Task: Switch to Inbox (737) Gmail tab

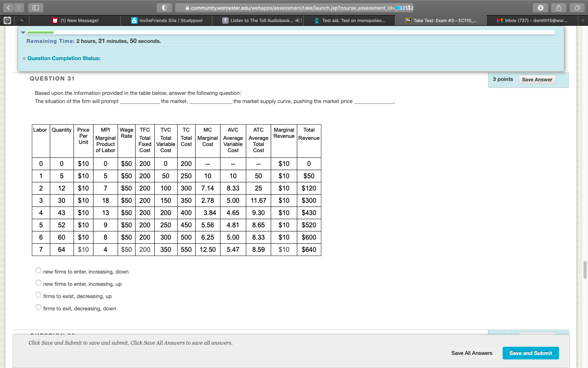Action: click(532, 20)
